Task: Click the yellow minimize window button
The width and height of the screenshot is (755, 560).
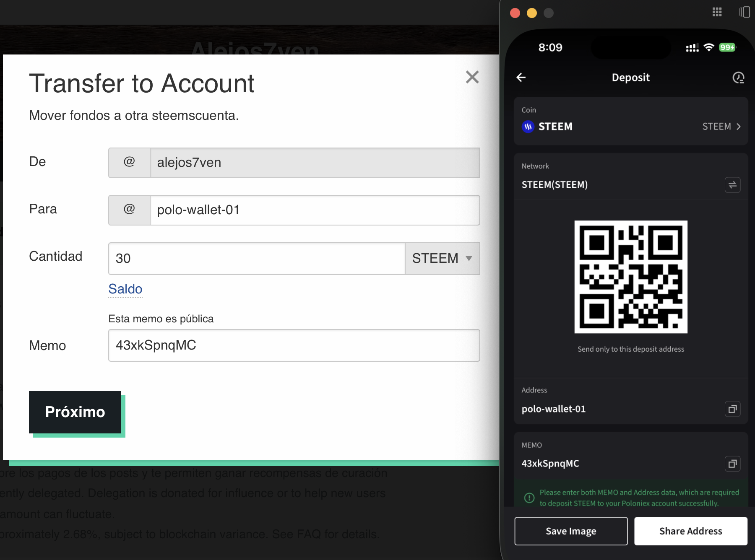Action: [x=532, y=13]
